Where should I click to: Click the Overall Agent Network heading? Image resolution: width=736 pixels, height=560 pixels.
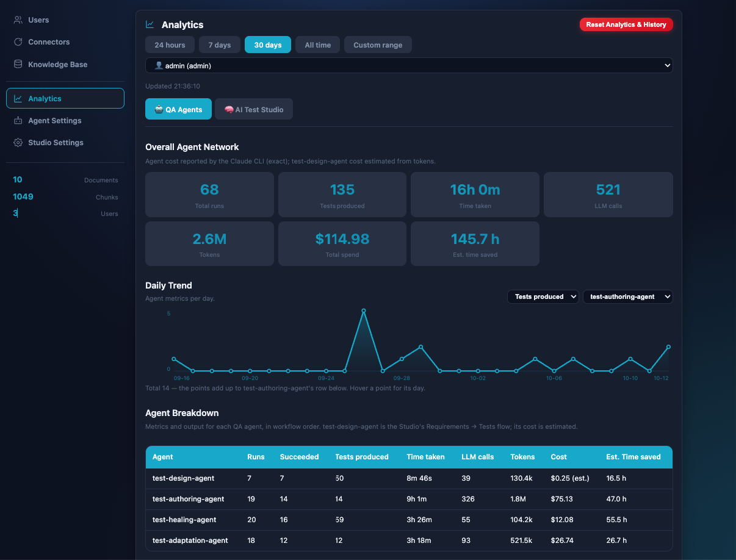(x=192, y=147)
